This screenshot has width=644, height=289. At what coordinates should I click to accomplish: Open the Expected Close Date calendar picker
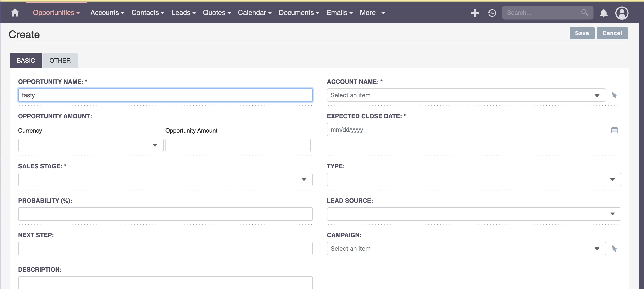click(615, 130)
